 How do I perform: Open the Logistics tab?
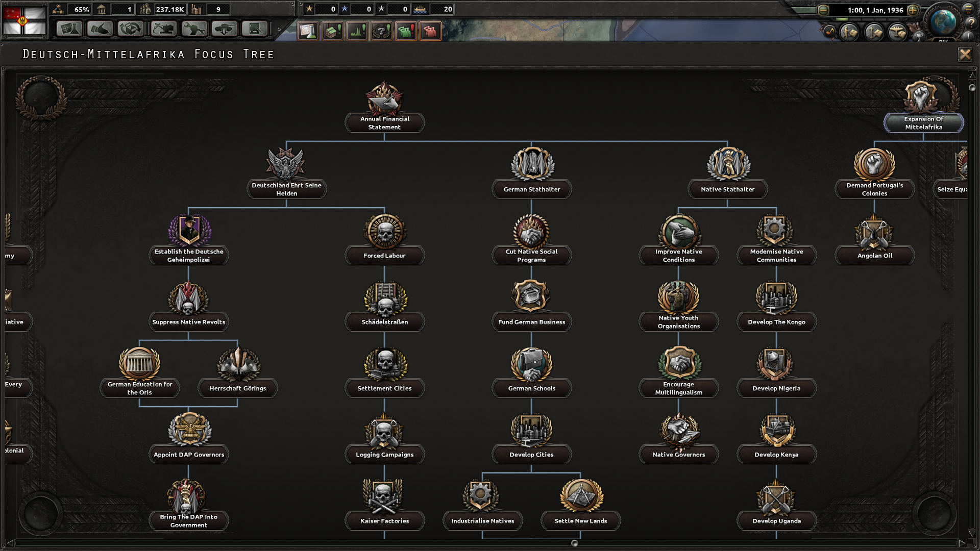pos(255,29)
